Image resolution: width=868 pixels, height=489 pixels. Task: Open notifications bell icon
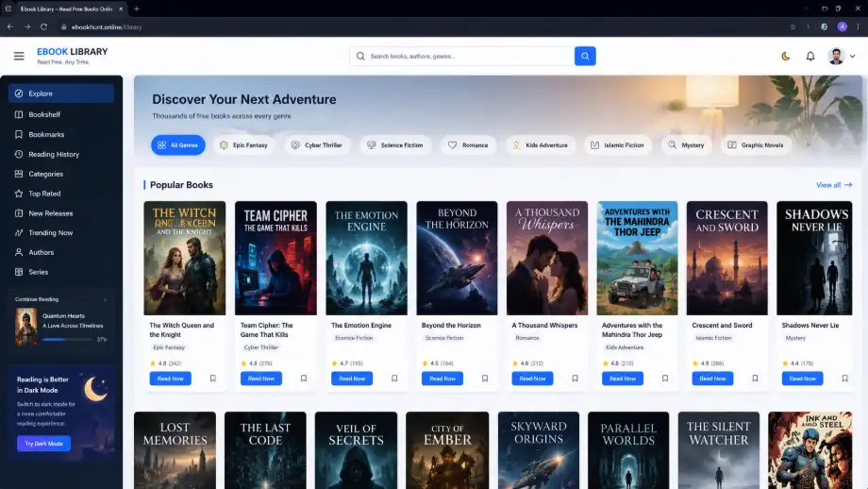click(x=810, y=56)
